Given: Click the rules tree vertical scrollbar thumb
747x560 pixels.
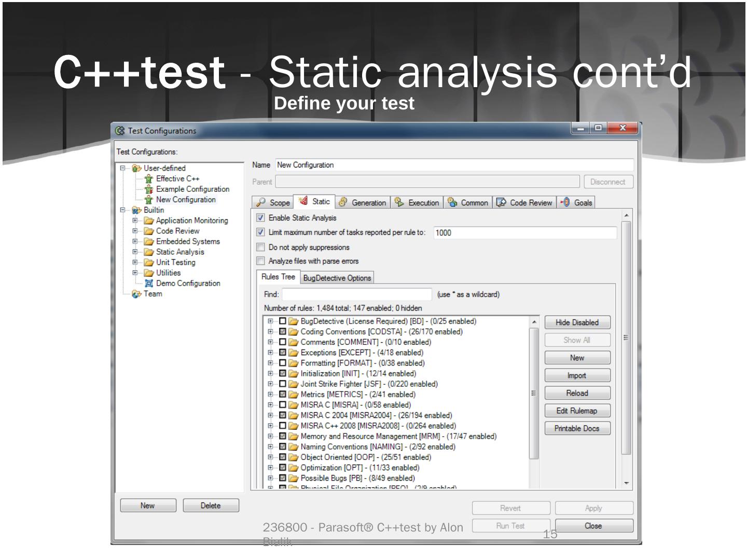Looking at the screenshot, I should pos(534,393).
